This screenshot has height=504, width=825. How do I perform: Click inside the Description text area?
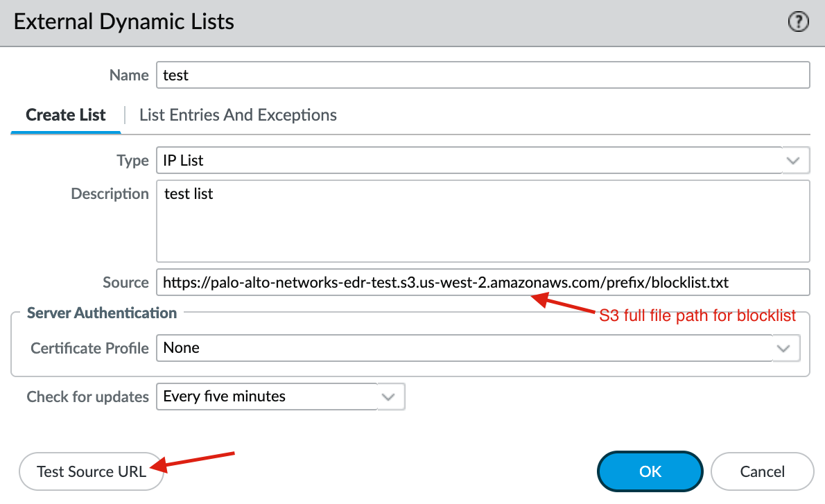[483, 220]
